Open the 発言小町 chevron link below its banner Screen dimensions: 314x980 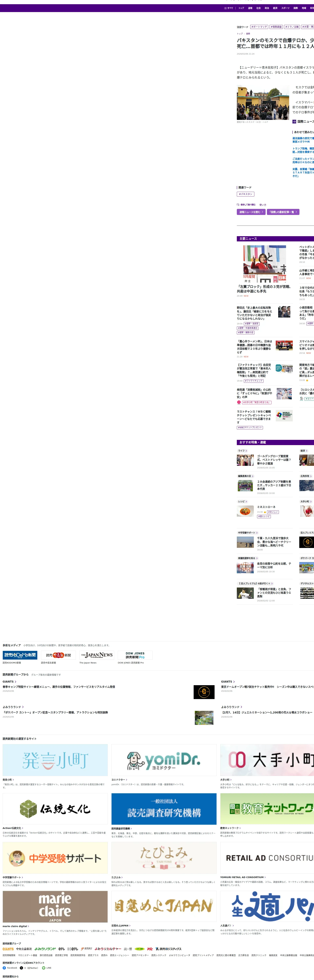(x=8, y=780)
